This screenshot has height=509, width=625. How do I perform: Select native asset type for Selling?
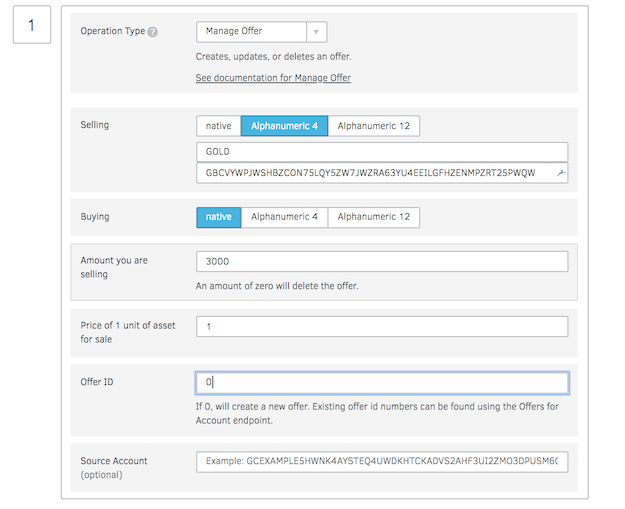click(x=218, y=126)
